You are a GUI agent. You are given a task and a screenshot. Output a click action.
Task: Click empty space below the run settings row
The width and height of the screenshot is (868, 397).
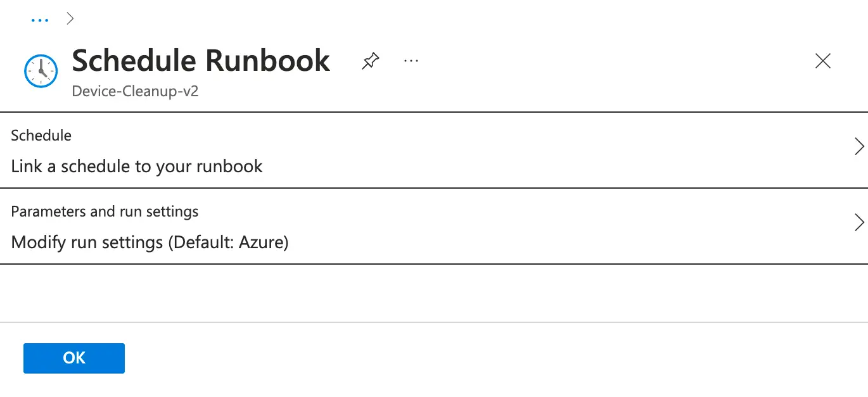433,293
